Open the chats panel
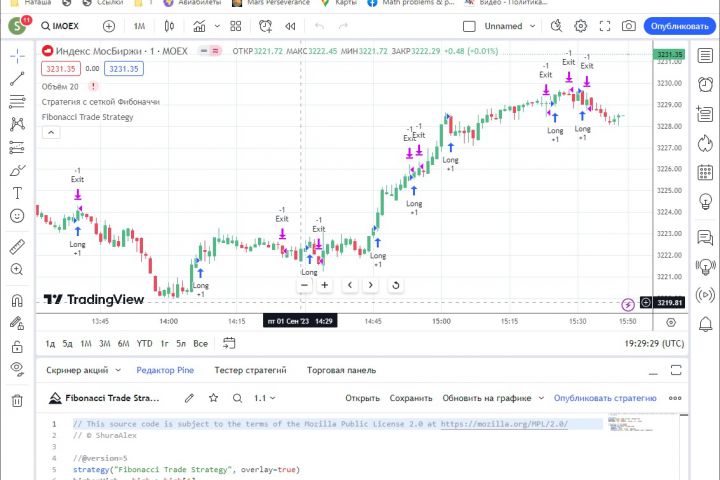 (x=705, y=237)
